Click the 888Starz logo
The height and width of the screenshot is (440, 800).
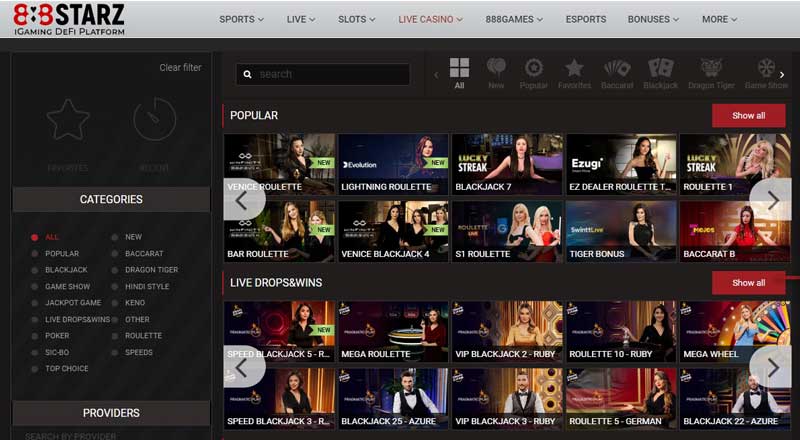[x=69, y=19]
